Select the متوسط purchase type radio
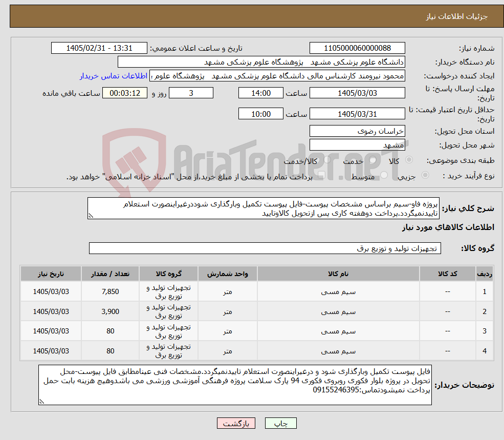 tap(384, 175)
